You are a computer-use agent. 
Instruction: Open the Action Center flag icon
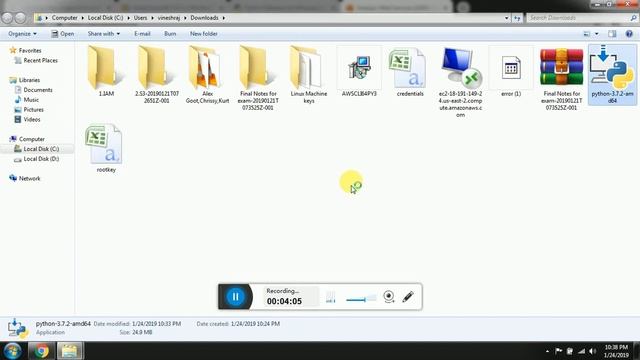pyautogui.click(x=558, y=351)
